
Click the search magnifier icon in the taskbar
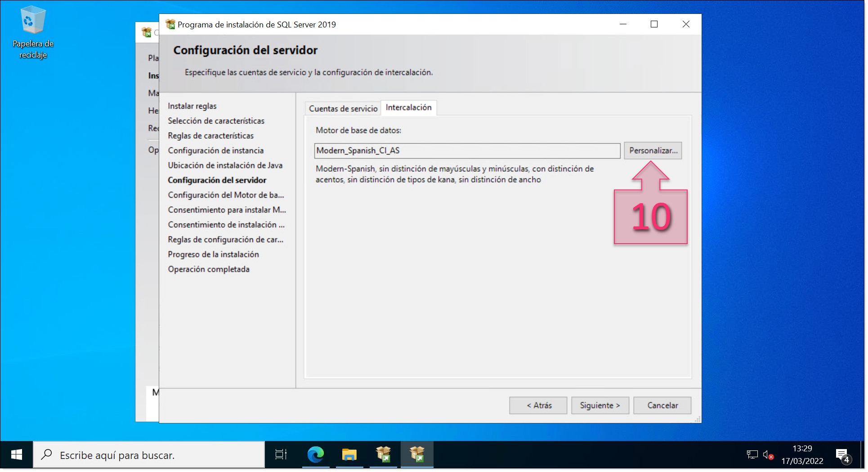[46, 455]
